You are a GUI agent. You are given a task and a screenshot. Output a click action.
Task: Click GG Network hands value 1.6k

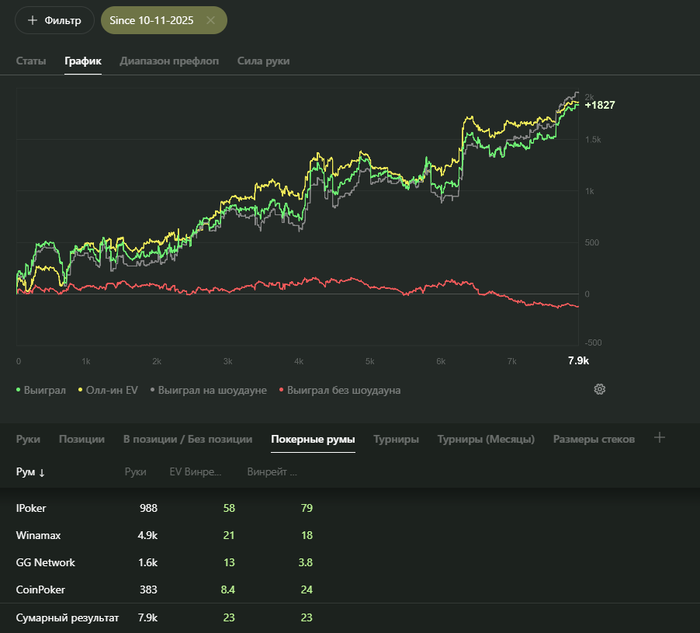[148, 562]
